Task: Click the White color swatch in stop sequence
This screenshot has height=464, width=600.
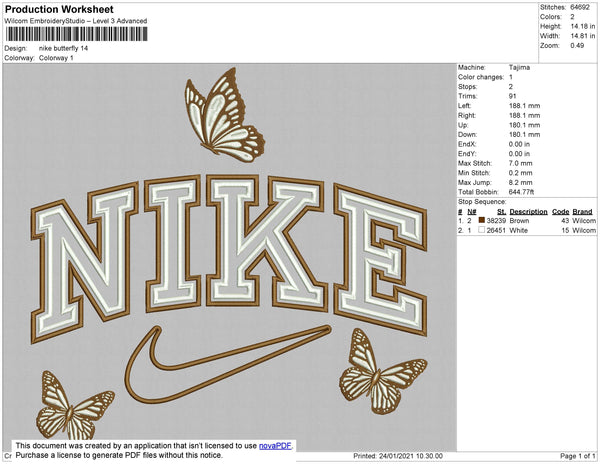Action: [x=482, y=230]
